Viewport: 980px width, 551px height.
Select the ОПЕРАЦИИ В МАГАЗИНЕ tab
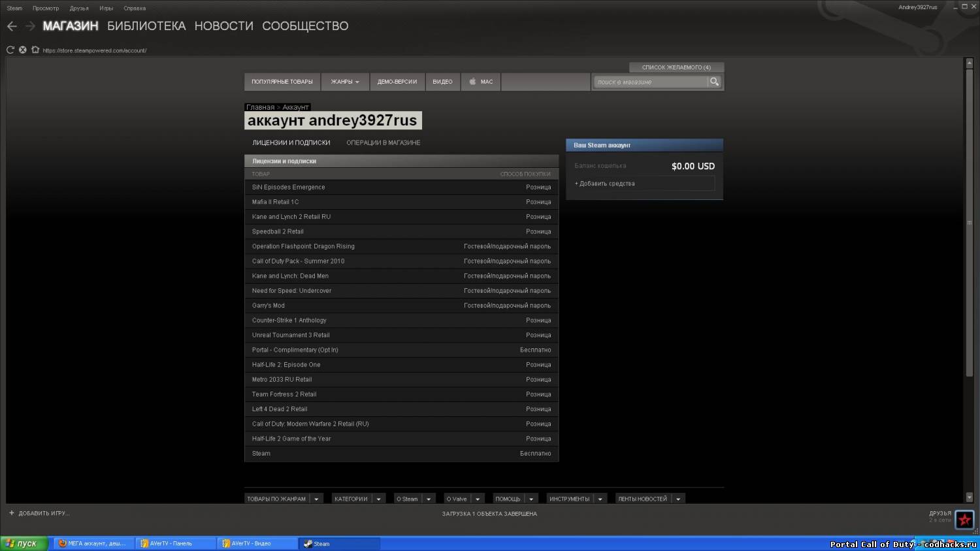pos(384,142)
